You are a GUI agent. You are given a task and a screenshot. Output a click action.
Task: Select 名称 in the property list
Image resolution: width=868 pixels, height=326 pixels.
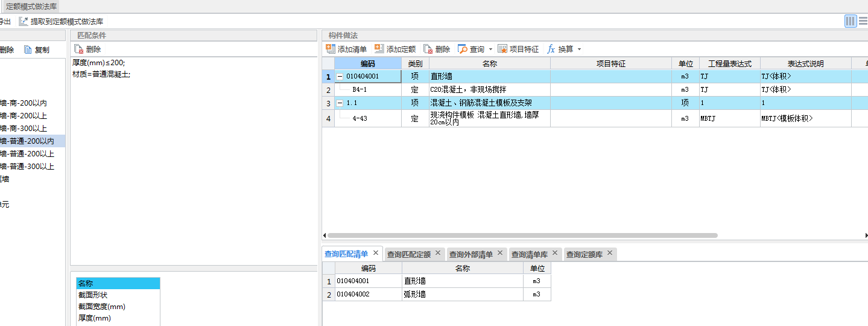[x=118, y=283]
